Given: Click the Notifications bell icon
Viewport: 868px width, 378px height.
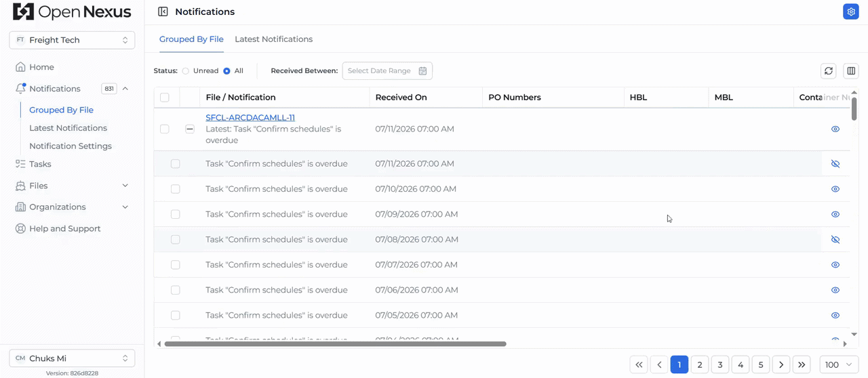Looking at the screenshot, I should click(x=20, y=89).
